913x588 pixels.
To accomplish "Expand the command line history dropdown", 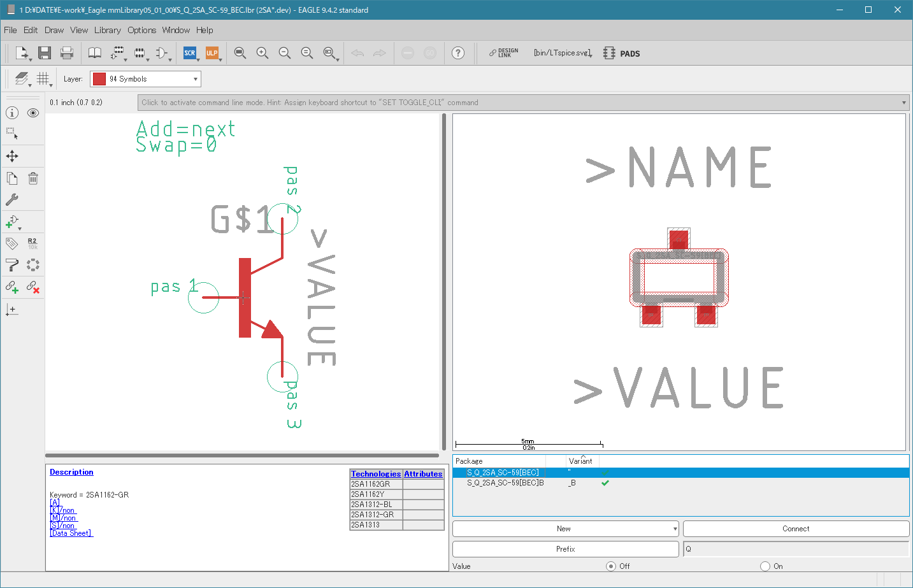I will [x=904, y=103].
